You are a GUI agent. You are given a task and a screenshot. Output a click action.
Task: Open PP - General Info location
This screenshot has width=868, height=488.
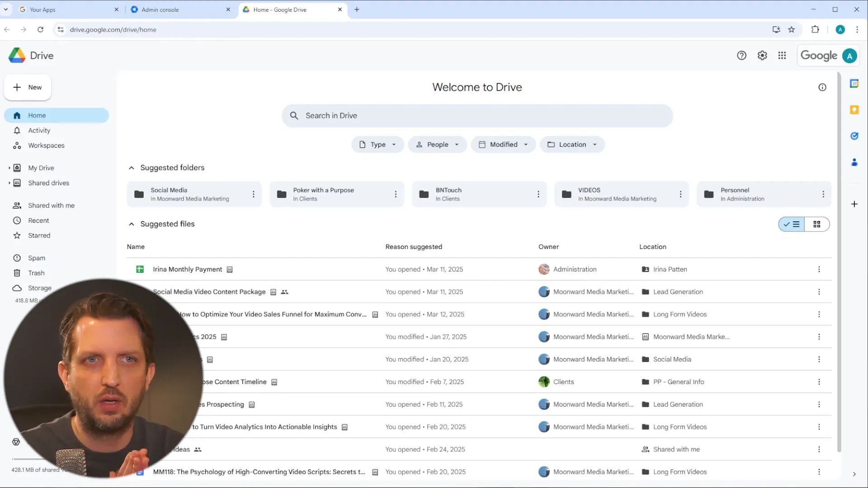pyautogui.click(x=678, y=382)
